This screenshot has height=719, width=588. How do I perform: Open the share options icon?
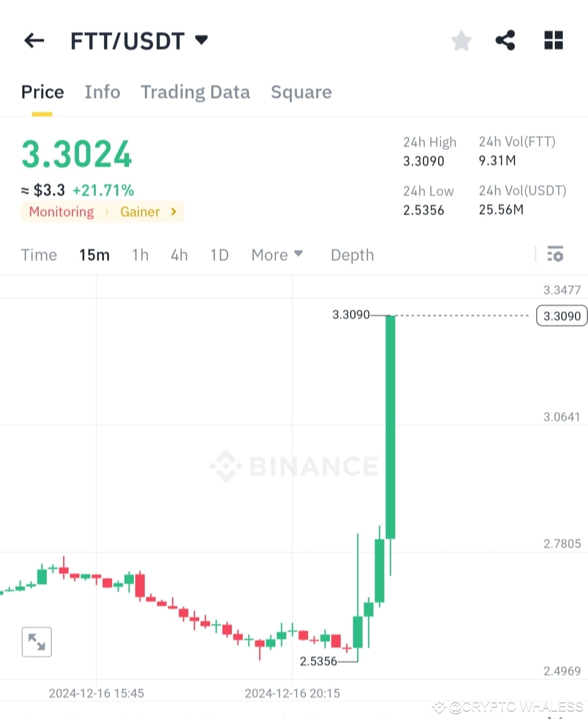[x=505, y=40]
